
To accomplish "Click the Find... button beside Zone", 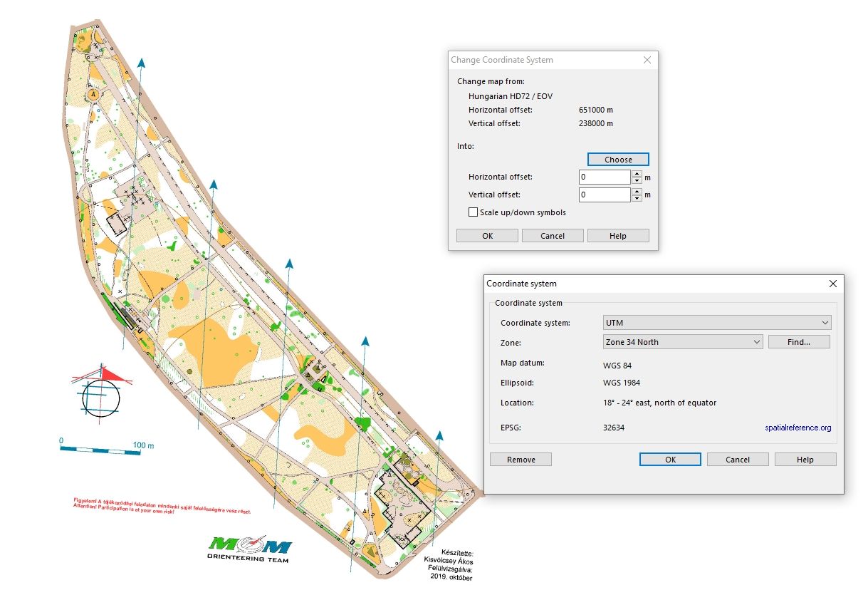I will [798, 342].
